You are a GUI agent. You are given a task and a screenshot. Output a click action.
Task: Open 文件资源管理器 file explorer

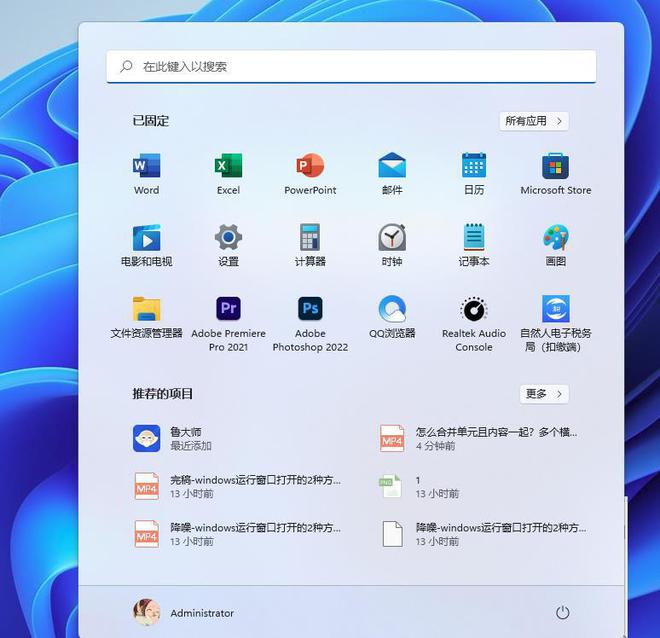(x=146, y=316)
